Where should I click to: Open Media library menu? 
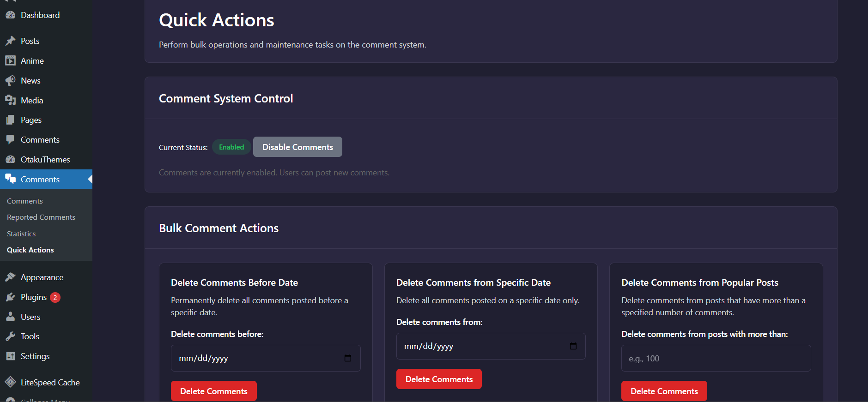click(x=46, y=101)
